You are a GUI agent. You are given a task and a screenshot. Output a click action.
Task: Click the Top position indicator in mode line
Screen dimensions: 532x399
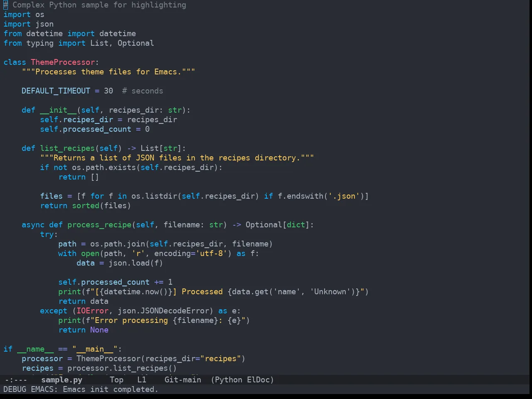116,379
